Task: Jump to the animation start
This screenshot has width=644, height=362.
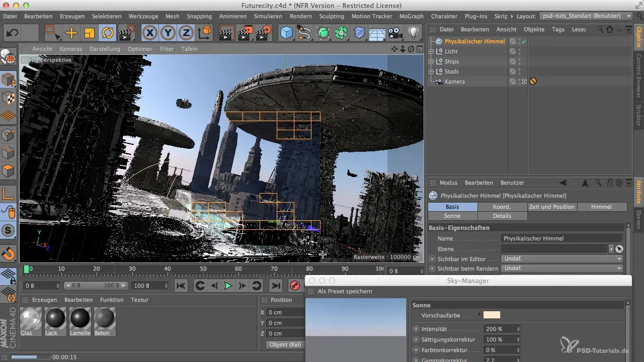Action: (x=181, y=286)
